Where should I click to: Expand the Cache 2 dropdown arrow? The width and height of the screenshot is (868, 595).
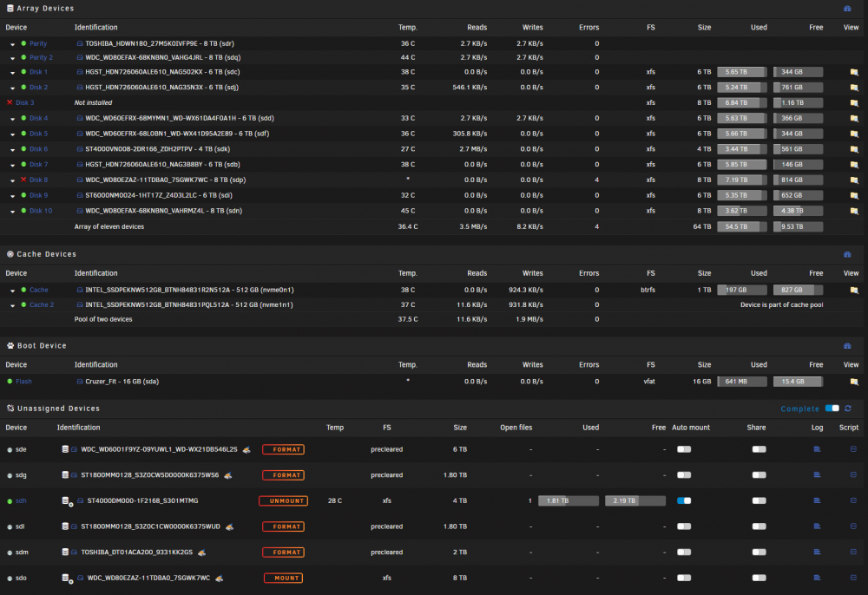(x=13, y=306)
